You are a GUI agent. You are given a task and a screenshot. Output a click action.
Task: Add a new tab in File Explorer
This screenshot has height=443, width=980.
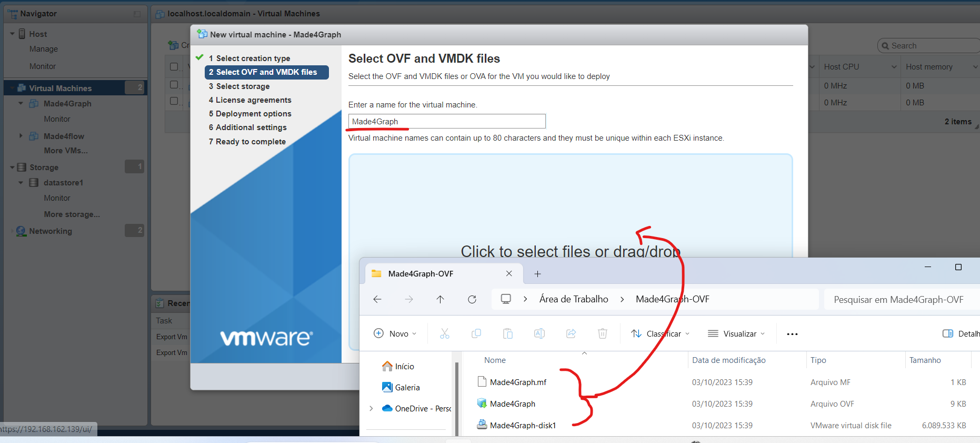click(537, 274)
